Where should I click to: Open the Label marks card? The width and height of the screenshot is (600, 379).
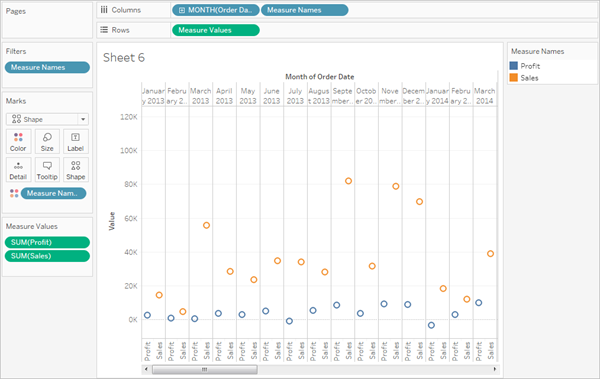(75, 142)
